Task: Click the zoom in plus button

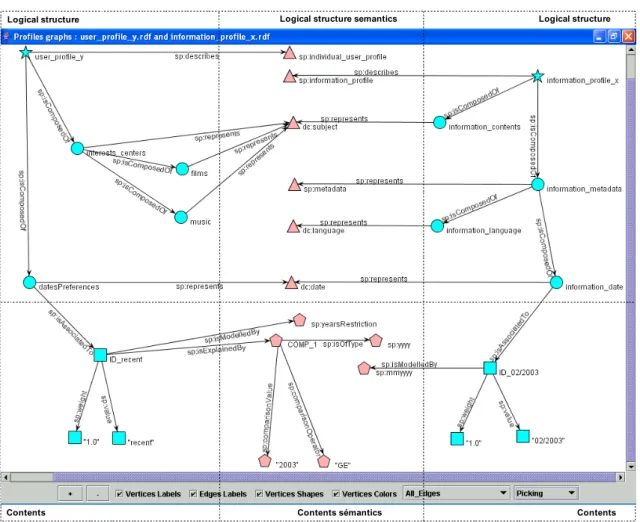Action: coord(70,493)
